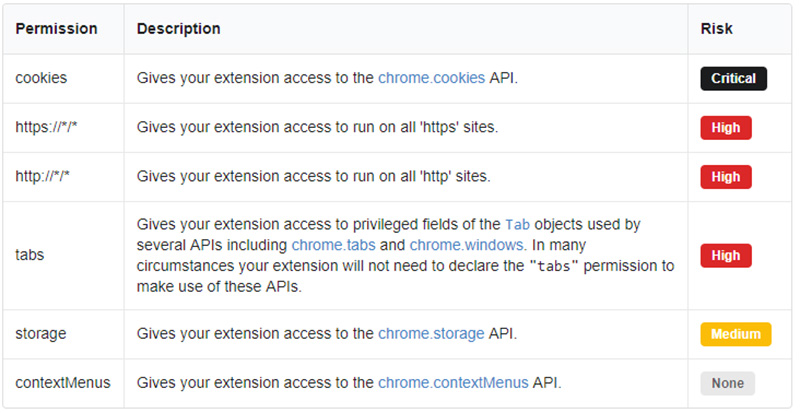The image size is (800, 413).
Task: Select the https://*/* permission cell
Action: (63, 128)
